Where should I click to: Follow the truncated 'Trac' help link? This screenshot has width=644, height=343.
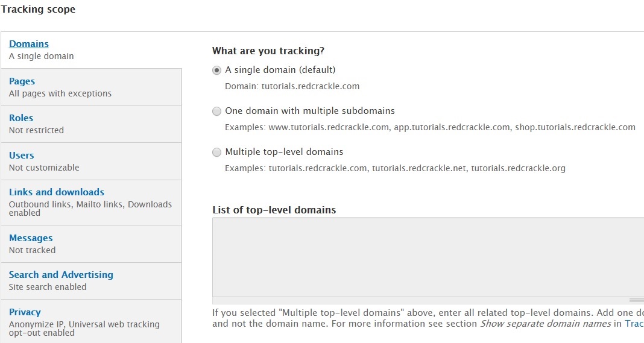[634, 324]
